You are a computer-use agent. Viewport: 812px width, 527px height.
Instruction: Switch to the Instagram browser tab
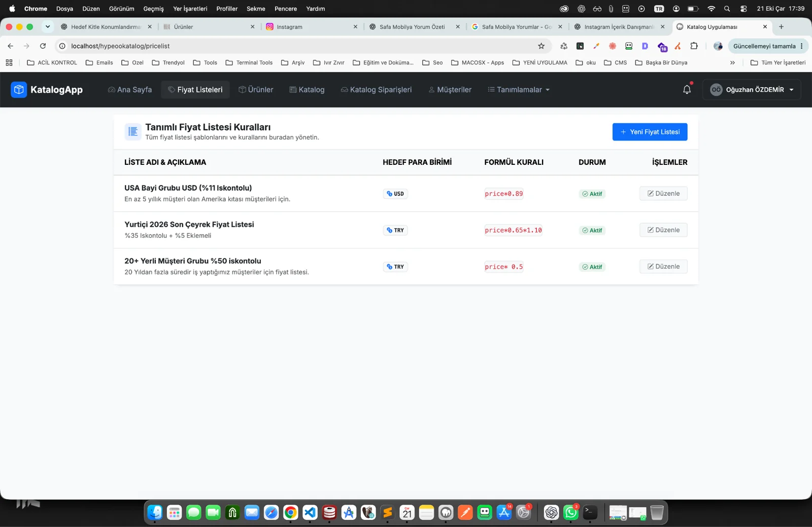(x=312, y=27)
